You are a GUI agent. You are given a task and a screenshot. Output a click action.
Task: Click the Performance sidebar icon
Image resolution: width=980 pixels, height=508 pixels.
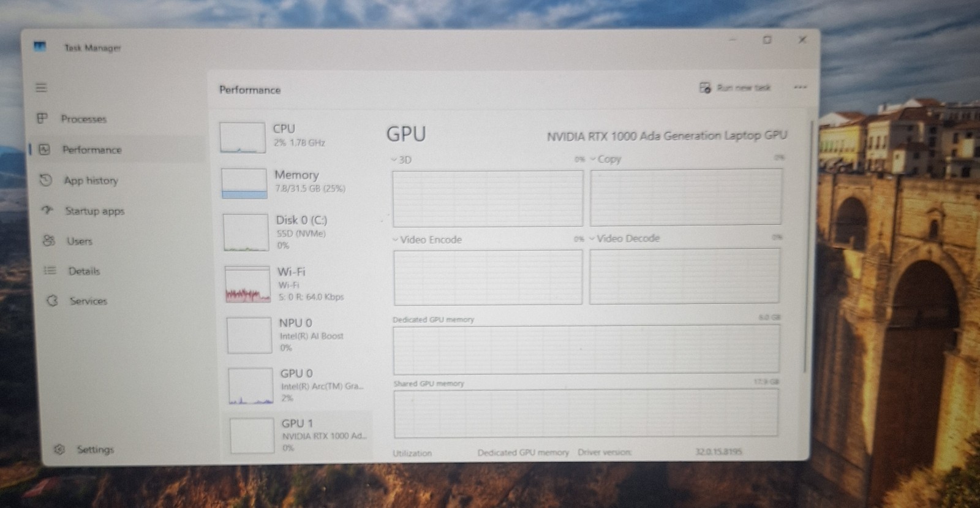pyautogui.click(x=44, y=149)
